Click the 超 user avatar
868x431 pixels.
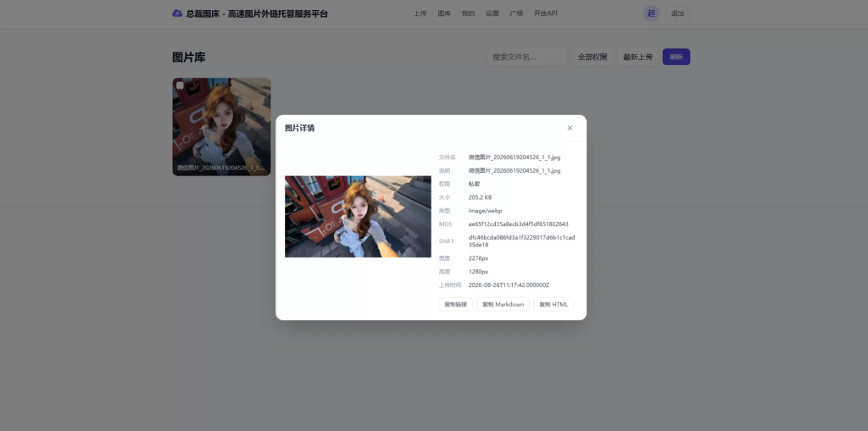pyautogui.click(x=651, y=14)
